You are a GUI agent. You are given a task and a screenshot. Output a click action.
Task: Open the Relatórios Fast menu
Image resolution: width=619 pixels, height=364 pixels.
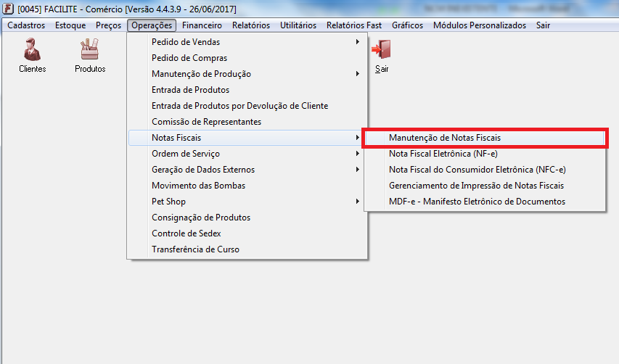click(353, 25)
